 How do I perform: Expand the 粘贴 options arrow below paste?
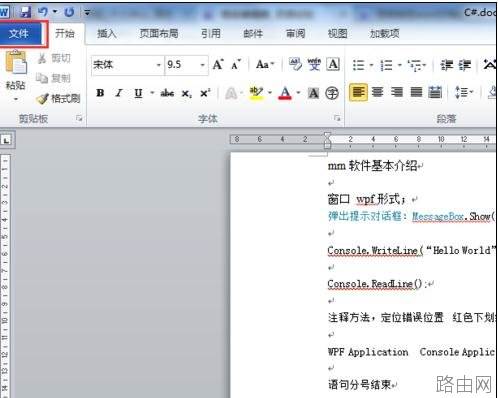click(x=16, y=99)
